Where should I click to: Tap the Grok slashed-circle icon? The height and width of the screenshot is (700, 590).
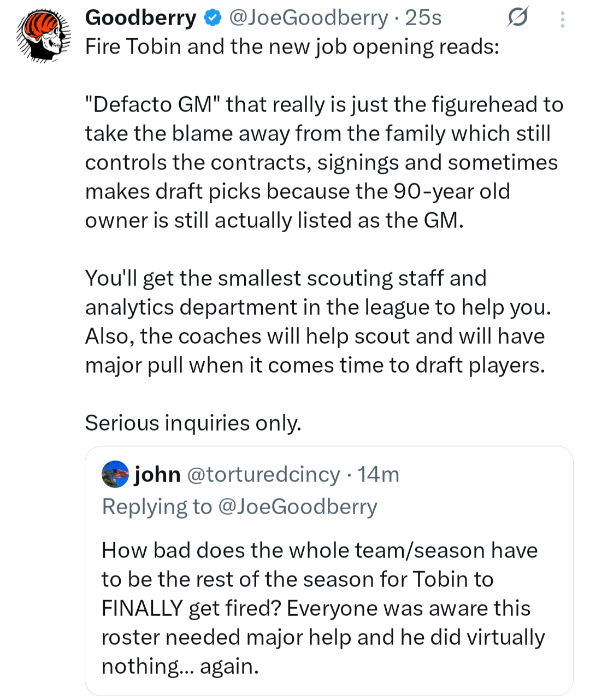click(517, 19)
